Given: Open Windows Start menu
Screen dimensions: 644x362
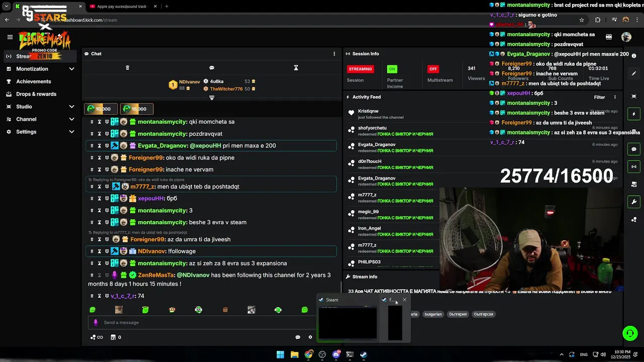Looking at the screenshot, I should coord(280,354).
